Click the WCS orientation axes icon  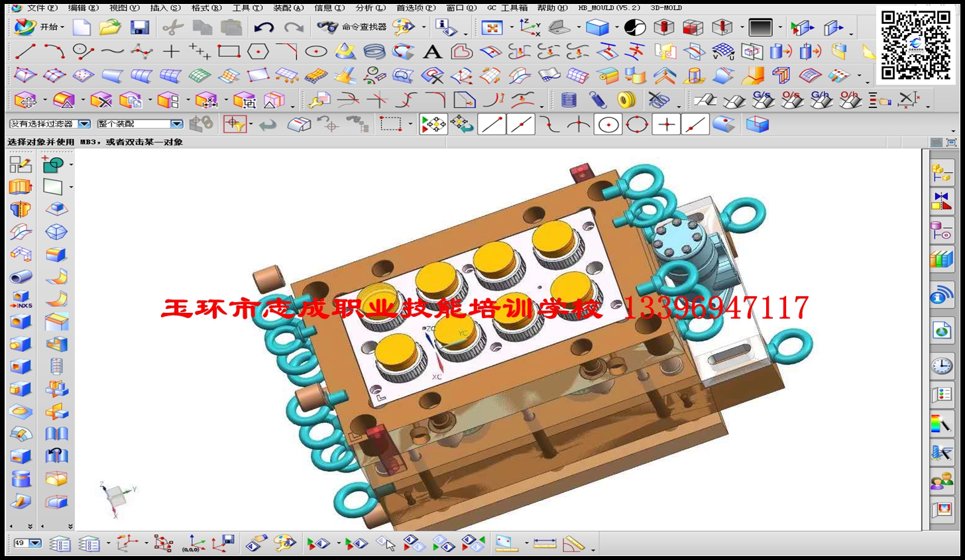[530, 27]
